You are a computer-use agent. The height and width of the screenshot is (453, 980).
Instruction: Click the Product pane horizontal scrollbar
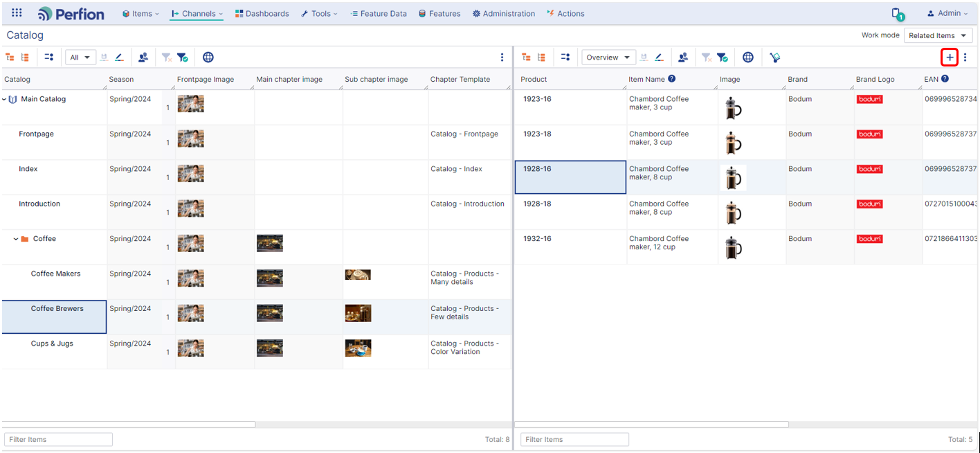(651, 425)
